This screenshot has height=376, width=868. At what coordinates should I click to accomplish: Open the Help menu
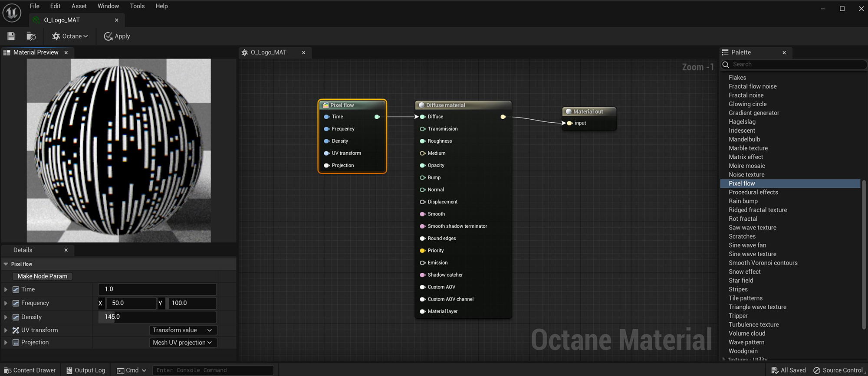click(161, 6)
